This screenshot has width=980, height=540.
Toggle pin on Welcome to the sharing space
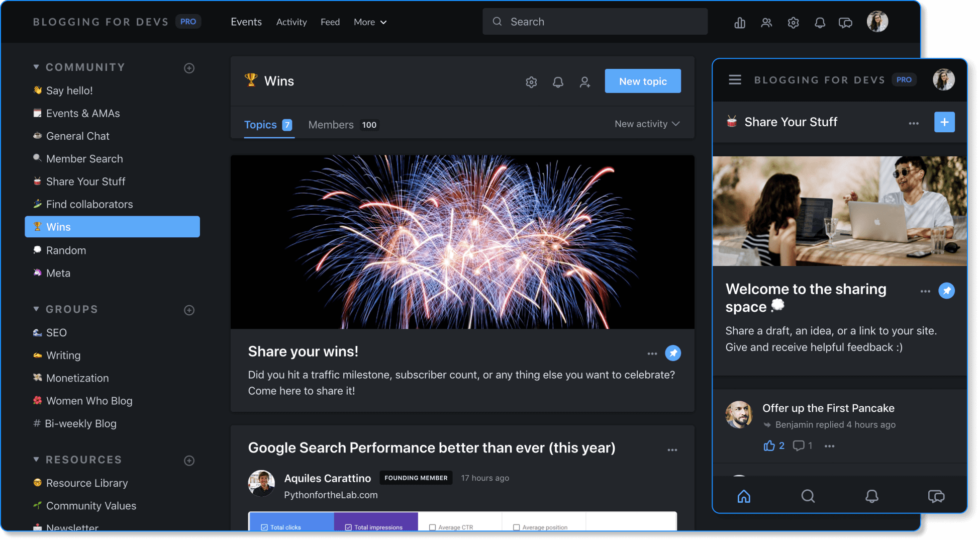[947, 291]
